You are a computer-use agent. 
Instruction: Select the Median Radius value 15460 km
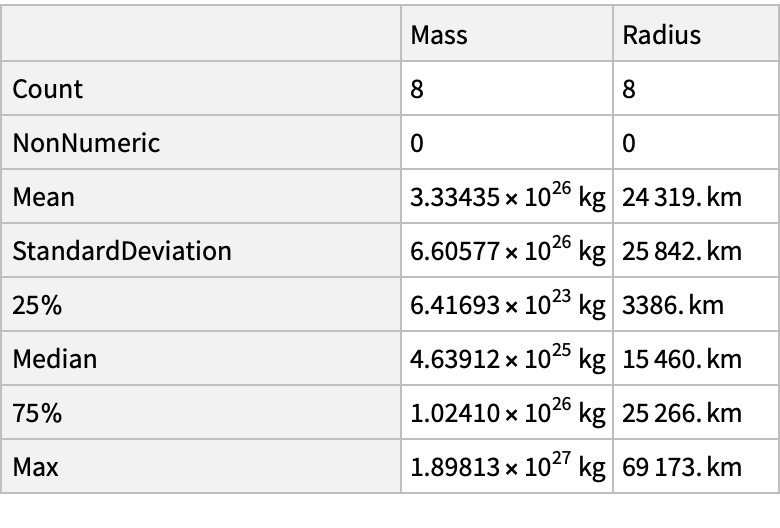point(682,358)
